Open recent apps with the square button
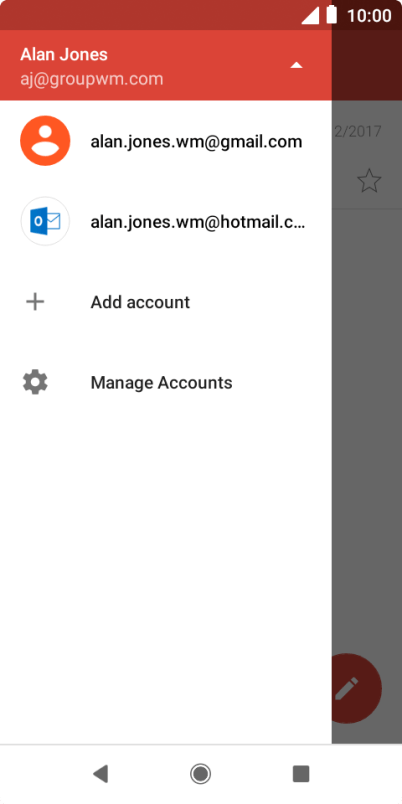The height and width of the screenshot is (804, 402). point(301,773)
